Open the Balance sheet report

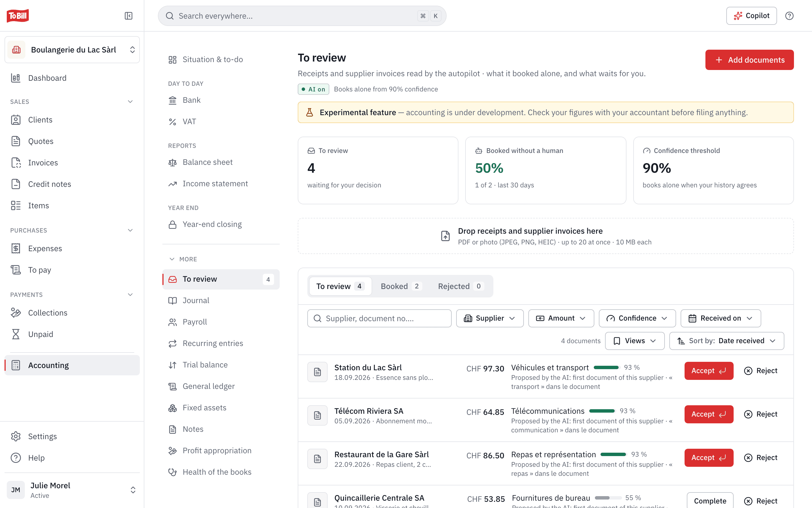click(221, 162)
